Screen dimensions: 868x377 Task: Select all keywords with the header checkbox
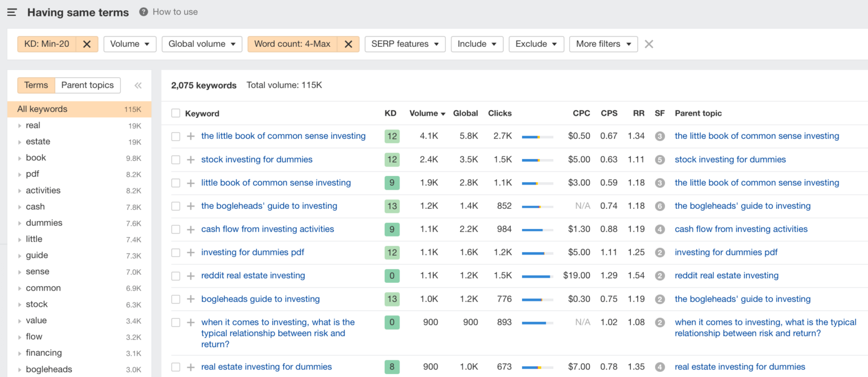pyautogui.click(x=175, y=113)
